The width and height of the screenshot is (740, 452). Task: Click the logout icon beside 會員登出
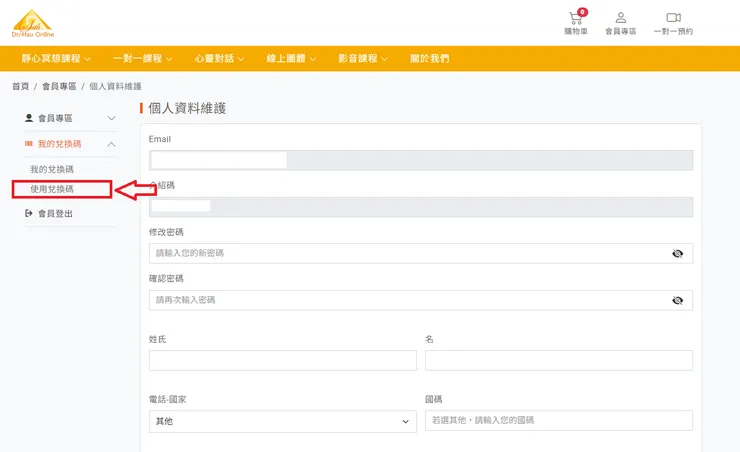[29, 213]
